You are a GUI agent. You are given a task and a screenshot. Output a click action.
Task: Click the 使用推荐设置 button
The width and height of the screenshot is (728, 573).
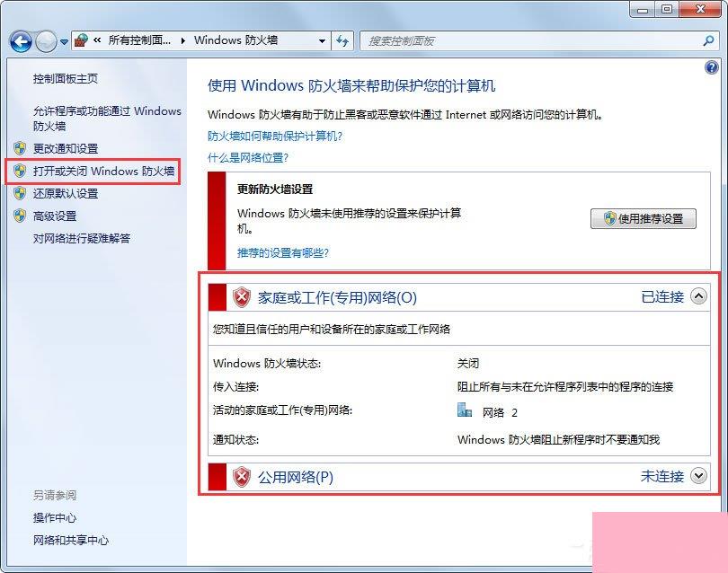coord(644,218)
